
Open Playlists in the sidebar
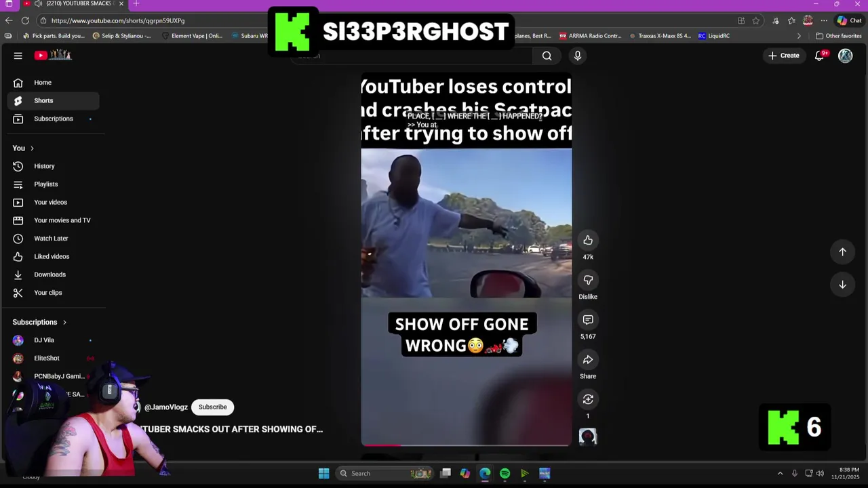53,184
